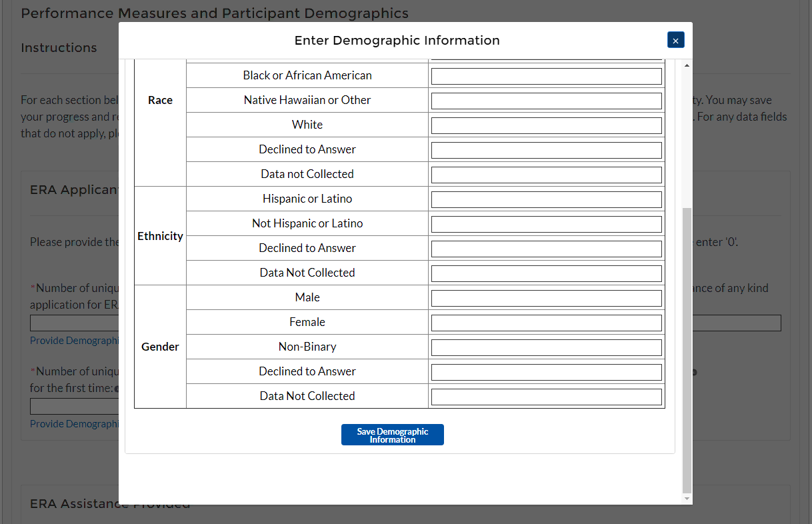
Task: Click Ethnicity Declined to Answer input box
Action: (x=546, y=249)
